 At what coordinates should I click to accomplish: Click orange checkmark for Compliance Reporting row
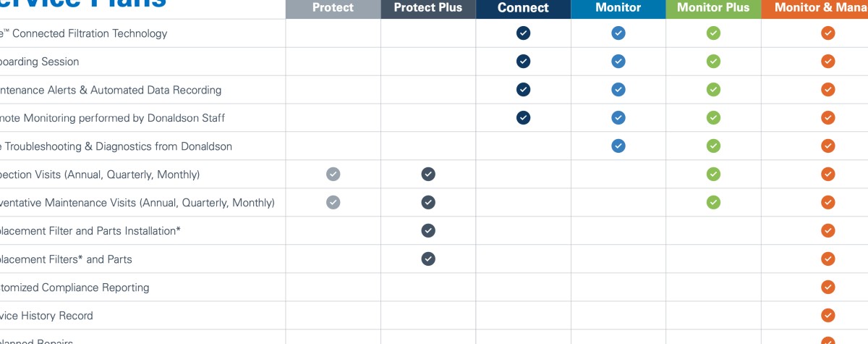(x=828, y=288)
